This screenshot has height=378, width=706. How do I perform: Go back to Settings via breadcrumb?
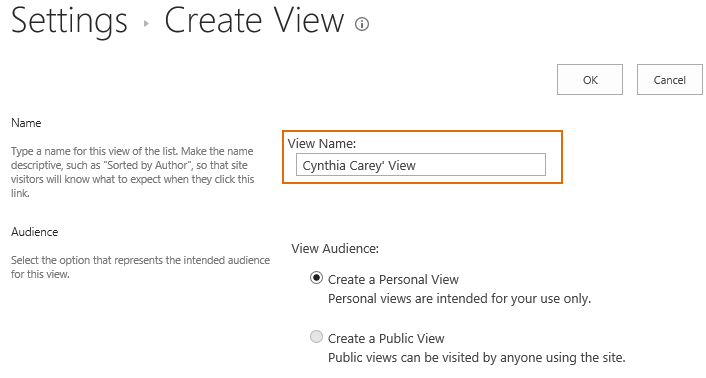[x=69, y=22]
